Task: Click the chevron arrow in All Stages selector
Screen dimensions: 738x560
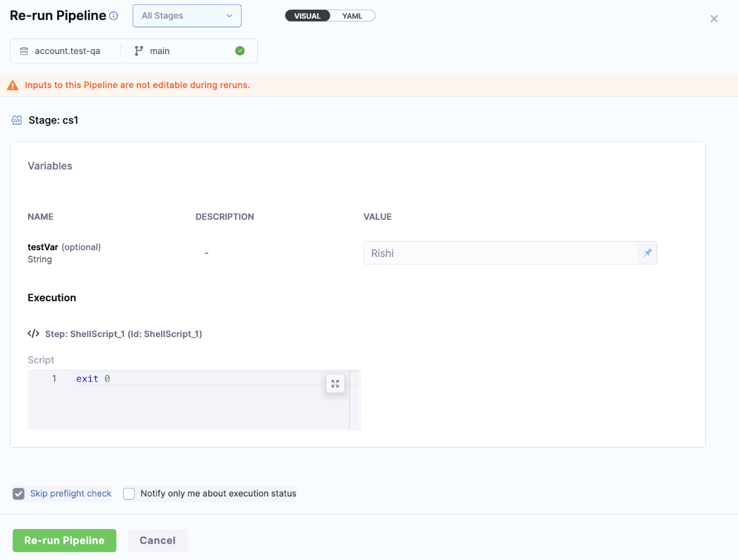Action: coord(229,16)
